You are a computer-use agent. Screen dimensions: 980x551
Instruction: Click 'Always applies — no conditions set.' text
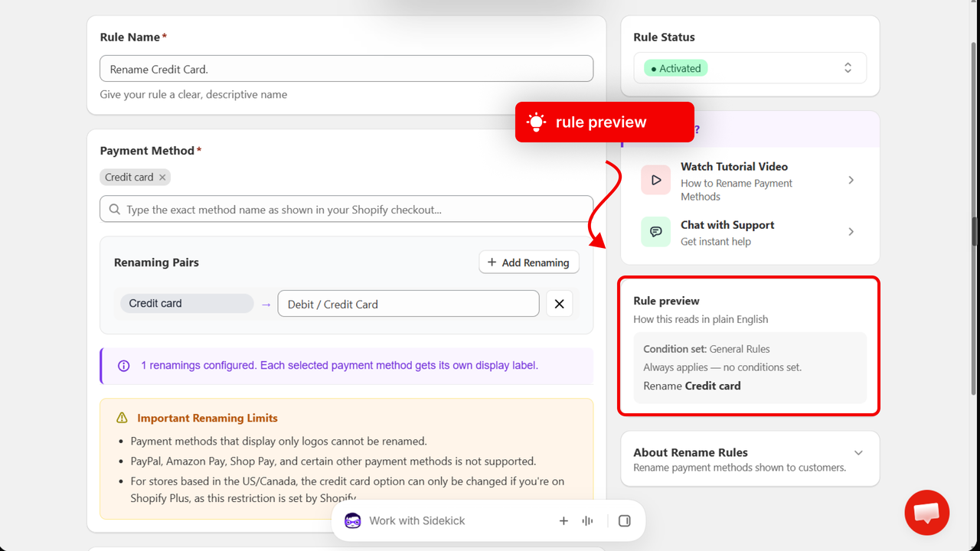pos(723,367)
